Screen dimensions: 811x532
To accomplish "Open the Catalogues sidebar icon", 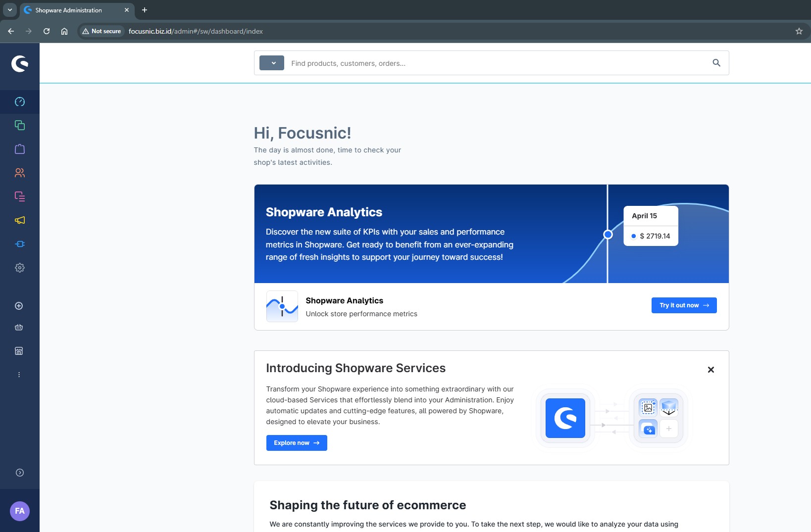I will [20, 125].
